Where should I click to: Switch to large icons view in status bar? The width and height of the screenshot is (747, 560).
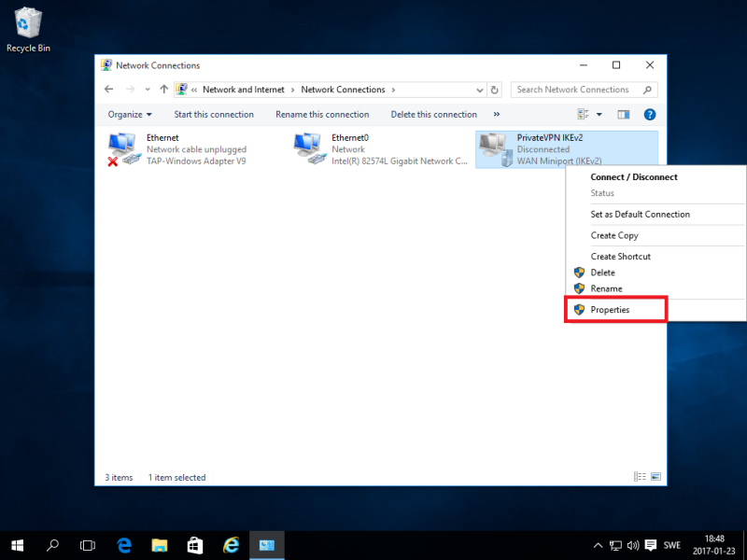point(655,477)
